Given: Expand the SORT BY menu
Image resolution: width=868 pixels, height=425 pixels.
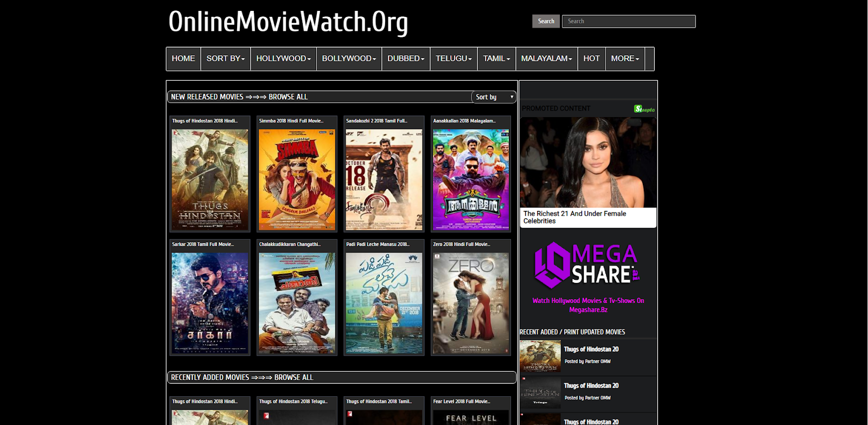Looking at the screenshot, I should 226,59.
